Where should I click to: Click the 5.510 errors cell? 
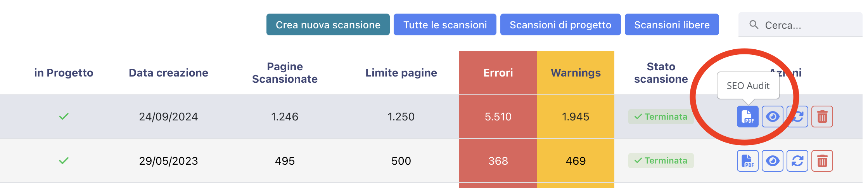tap(498, 117)
